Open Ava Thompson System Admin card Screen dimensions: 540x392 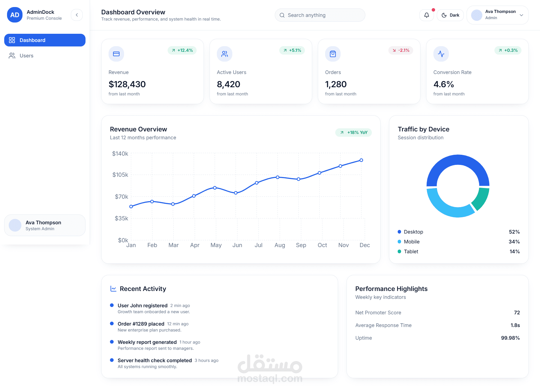pos(45,225)
